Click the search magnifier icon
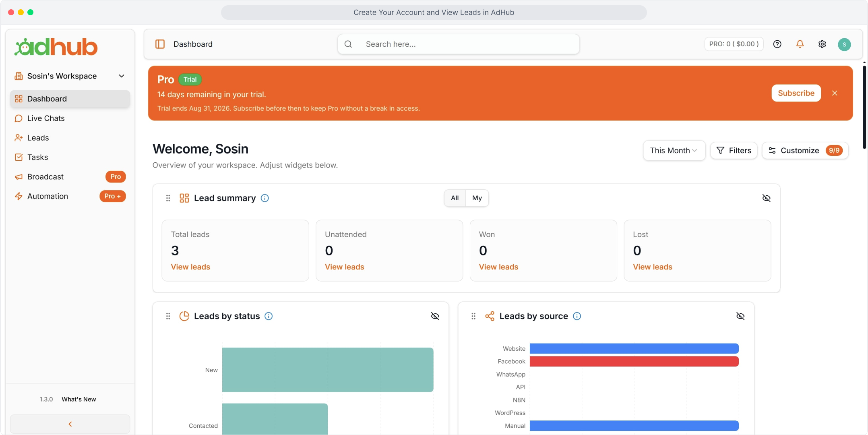Screen dimensions: 868x435 pos(348,44)
